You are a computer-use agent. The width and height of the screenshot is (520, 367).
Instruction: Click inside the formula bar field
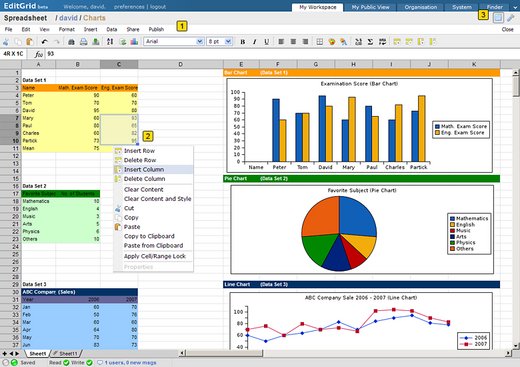point(282,54)
